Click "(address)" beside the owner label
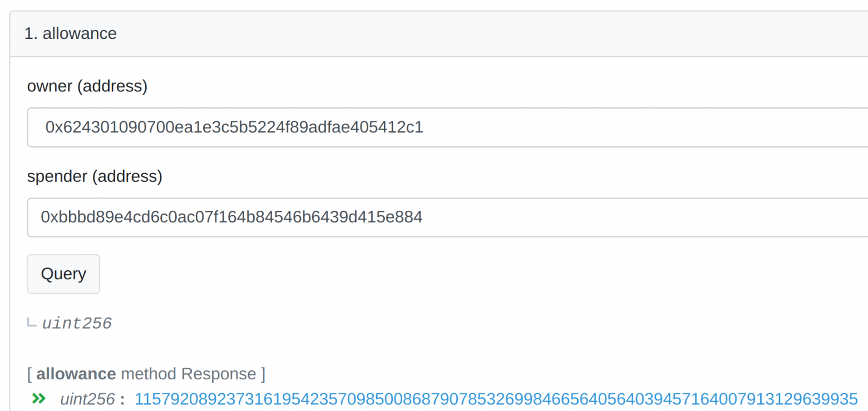 pyautogui.click(x=112, y=86)
